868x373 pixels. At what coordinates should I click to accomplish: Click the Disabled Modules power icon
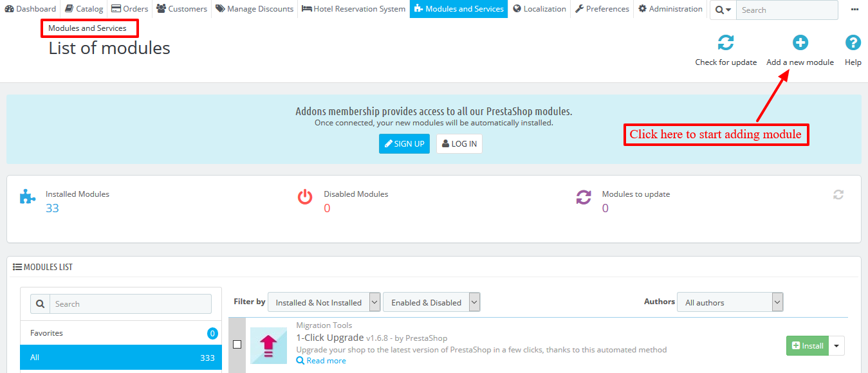[x=305, y=197]
